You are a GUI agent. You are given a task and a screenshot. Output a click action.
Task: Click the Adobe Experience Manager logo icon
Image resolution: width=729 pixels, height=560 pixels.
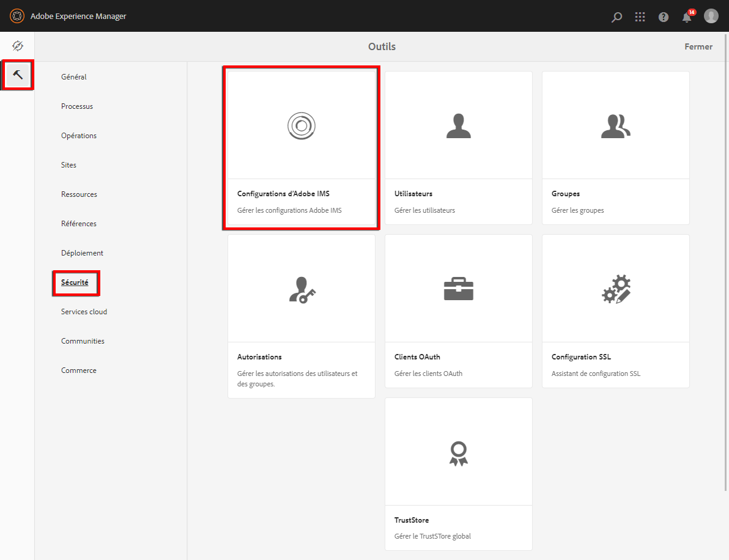[x=17, y=16]
